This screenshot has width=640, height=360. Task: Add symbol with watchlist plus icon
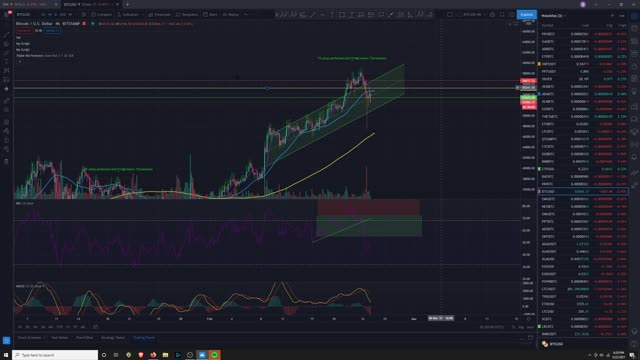612,16
